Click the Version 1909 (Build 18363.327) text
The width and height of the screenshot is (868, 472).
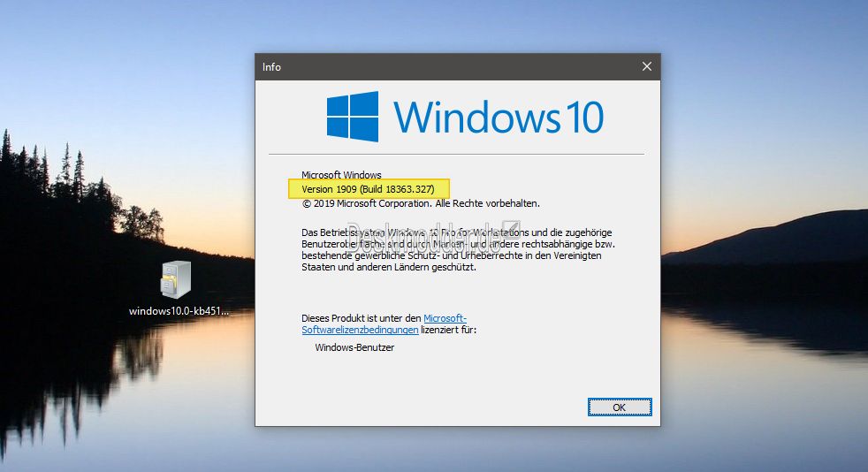tap(368, 189)
